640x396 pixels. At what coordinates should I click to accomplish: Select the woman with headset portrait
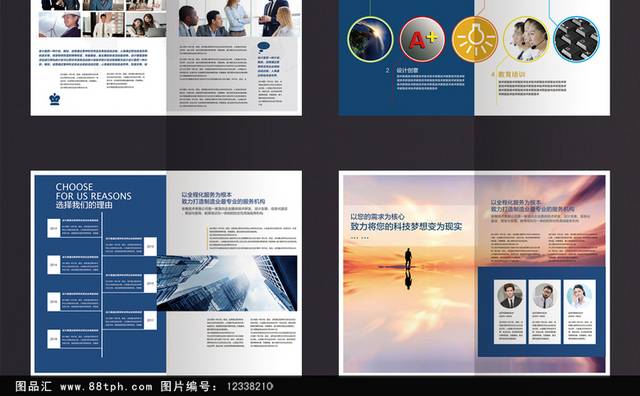579,296
